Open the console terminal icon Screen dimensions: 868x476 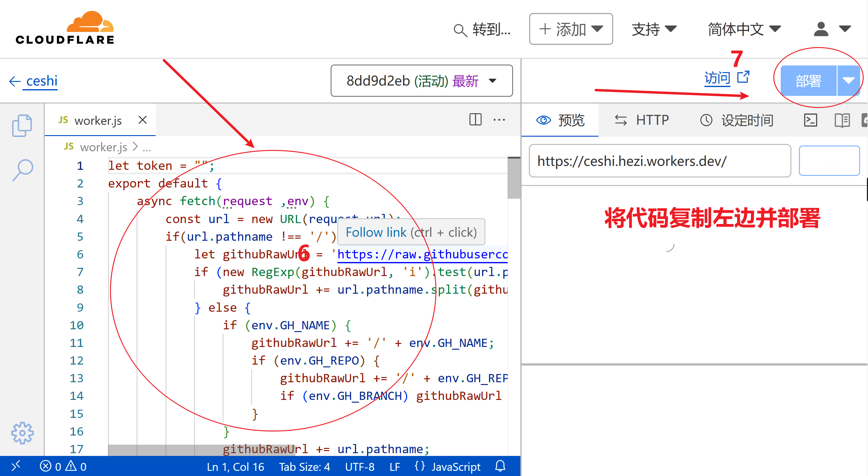tap(811, 120)
